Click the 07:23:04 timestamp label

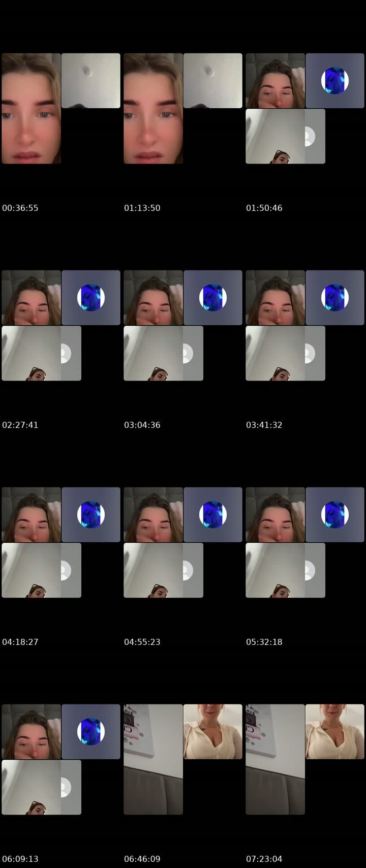coord(264,859)
